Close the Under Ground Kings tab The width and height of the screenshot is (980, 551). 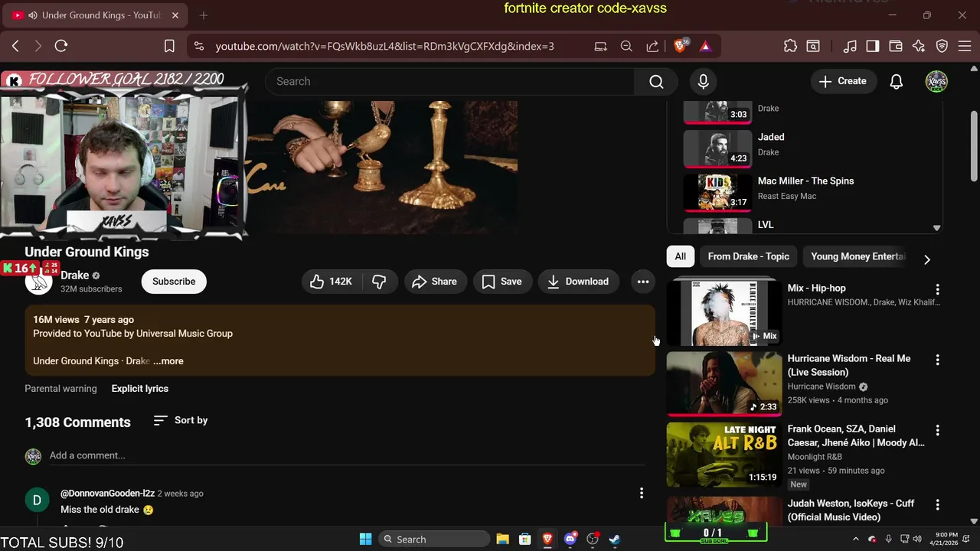click(x=175, y=15)
